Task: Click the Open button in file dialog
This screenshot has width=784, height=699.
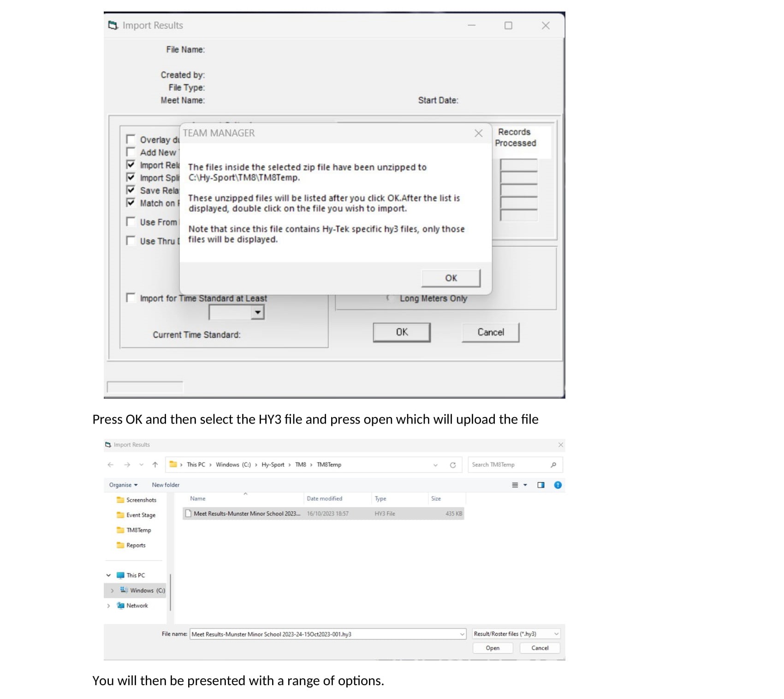Action: point(493,648)
